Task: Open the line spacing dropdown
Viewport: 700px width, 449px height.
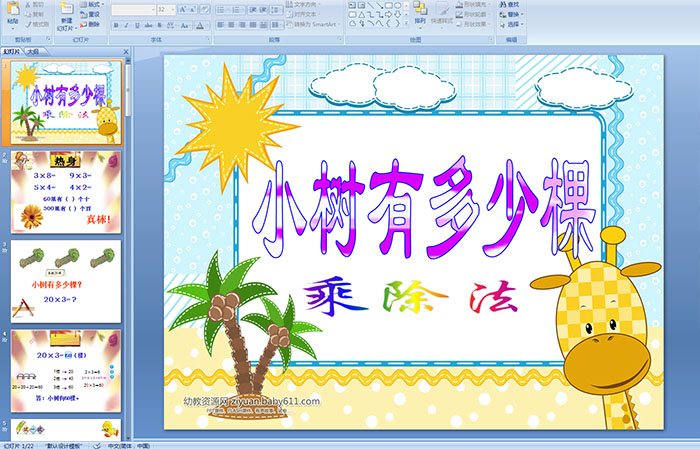Action: 276,10
